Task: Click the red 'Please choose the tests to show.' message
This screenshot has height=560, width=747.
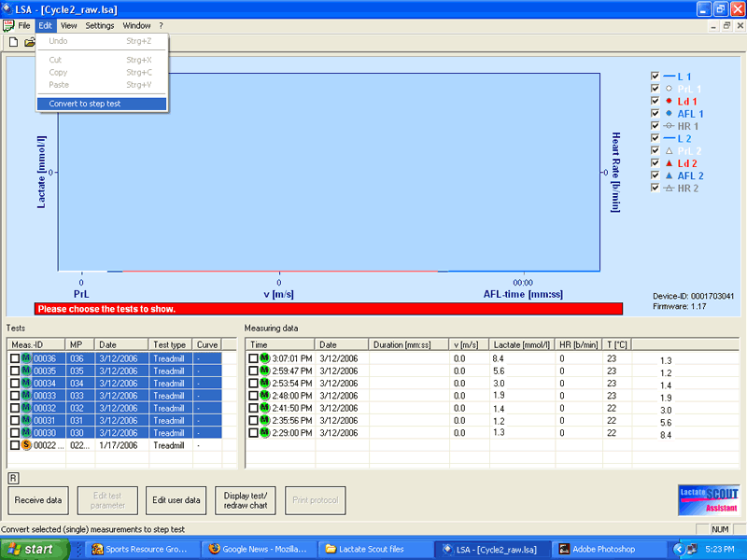Action: tap(329, 309)
